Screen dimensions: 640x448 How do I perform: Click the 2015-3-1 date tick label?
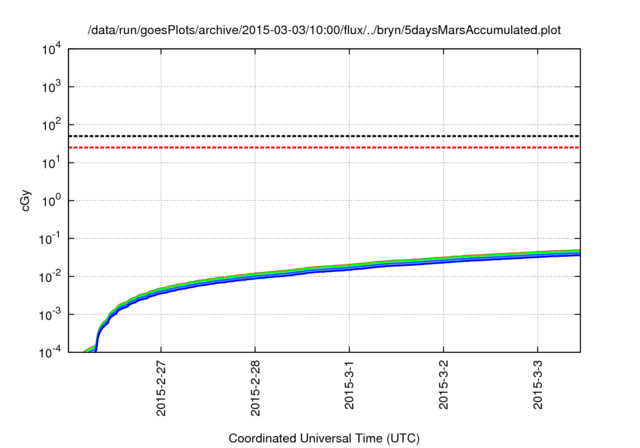click(x=349, y=385)
